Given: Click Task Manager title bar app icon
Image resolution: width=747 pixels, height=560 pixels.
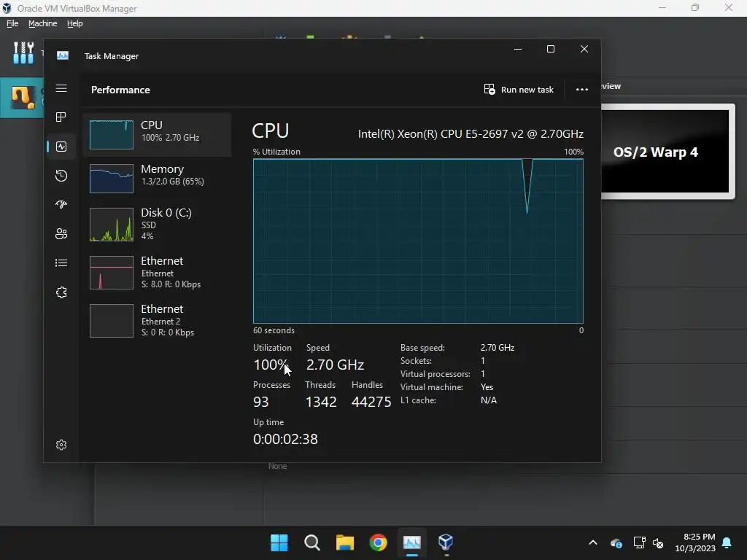Looking at the screenshot, I should [x=63, y=55].
